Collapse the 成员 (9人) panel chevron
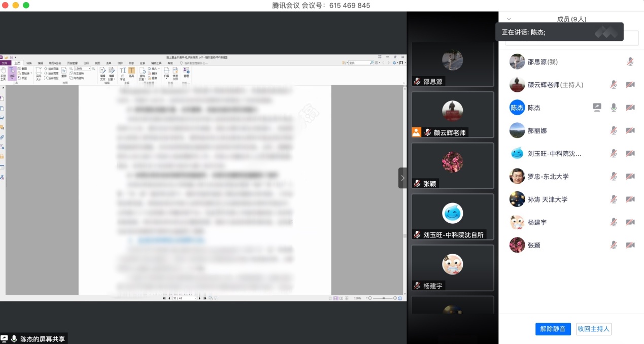 [x=509, y=19]
